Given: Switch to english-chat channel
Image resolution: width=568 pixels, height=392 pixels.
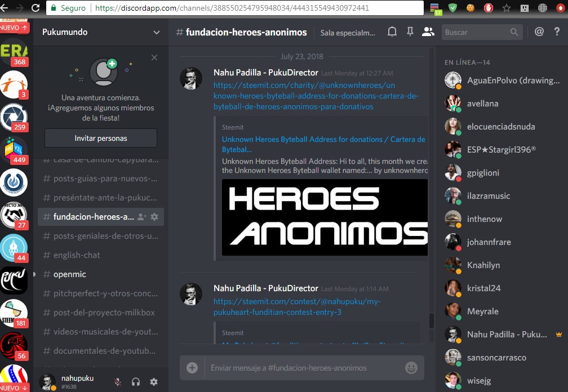Looking at the screenshot, I should coord(101,255).
